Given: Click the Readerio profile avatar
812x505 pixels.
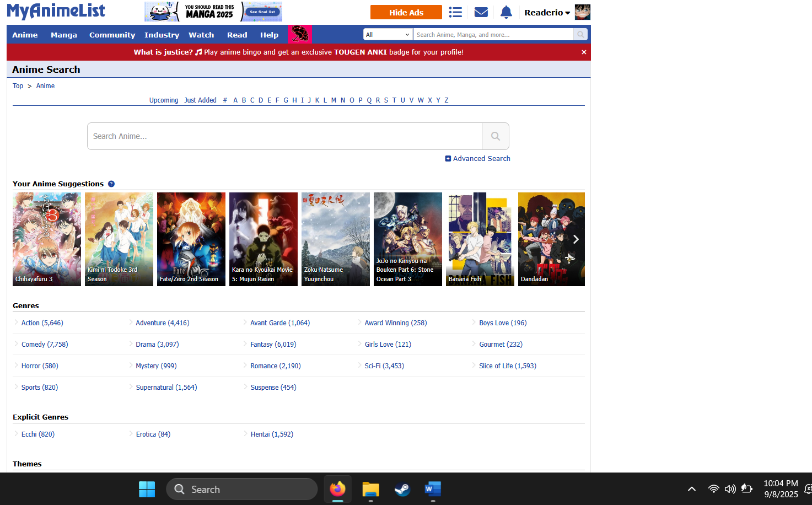Looking at the screenshot, I should 582,12.
